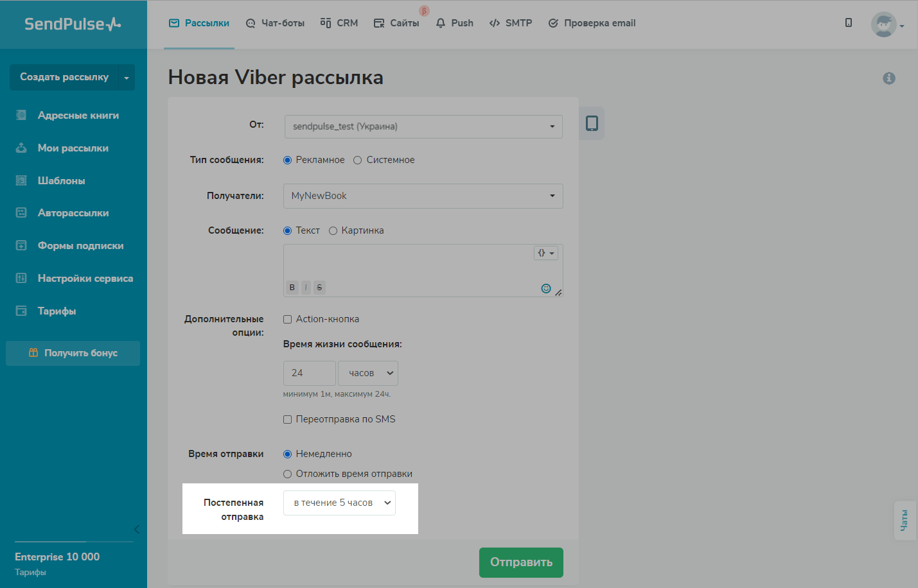Image resolution: width=918 pixels, height=588 pixels.
Task: Click the Enterprise 10 000 plan label
Action: (57, 557)
